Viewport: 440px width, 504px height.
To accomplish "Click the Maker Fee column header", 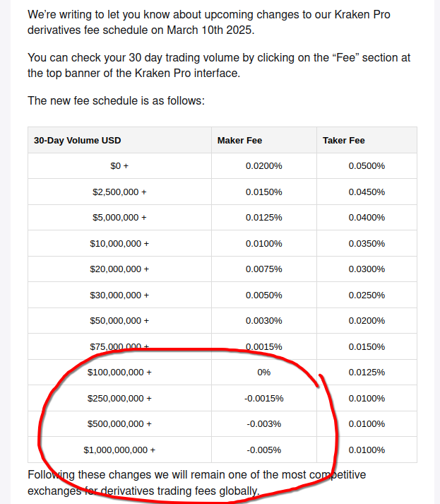I will (264, 140).
